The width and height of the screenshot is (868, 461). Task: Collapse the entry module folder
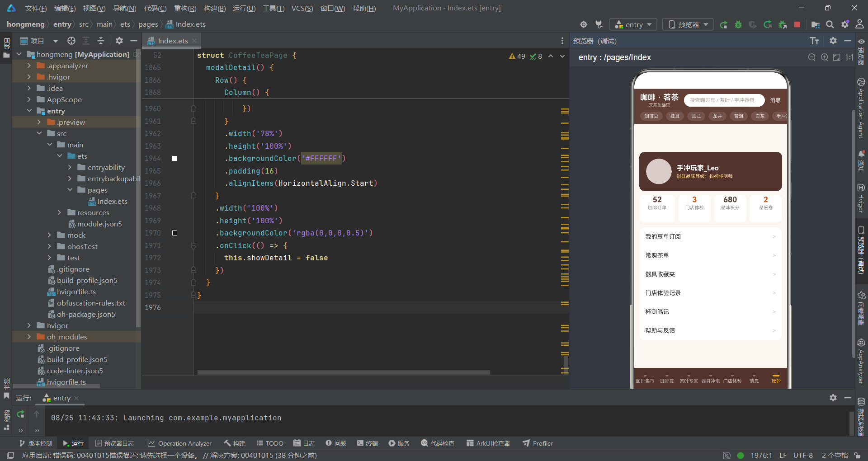click(29, 111)
